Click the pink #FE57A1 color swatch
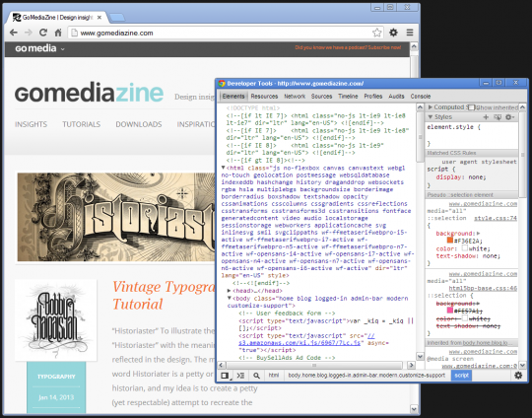 point(450,311)
